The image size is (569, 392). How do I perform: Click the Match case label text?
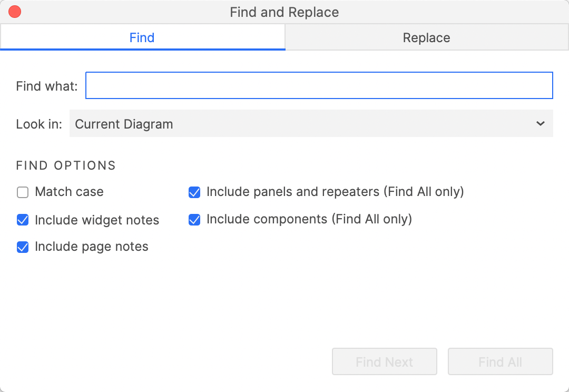click(70, 192)
